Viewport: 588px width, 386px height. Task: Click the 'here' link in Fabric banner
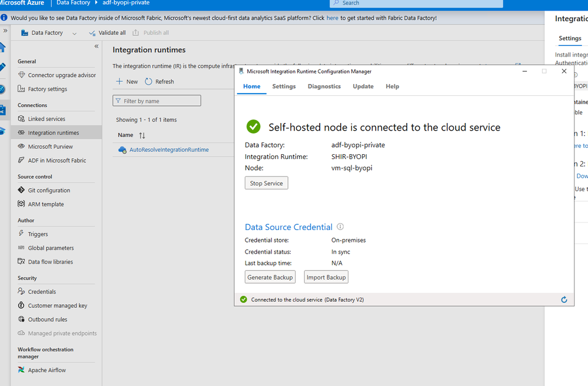(332, 18)
